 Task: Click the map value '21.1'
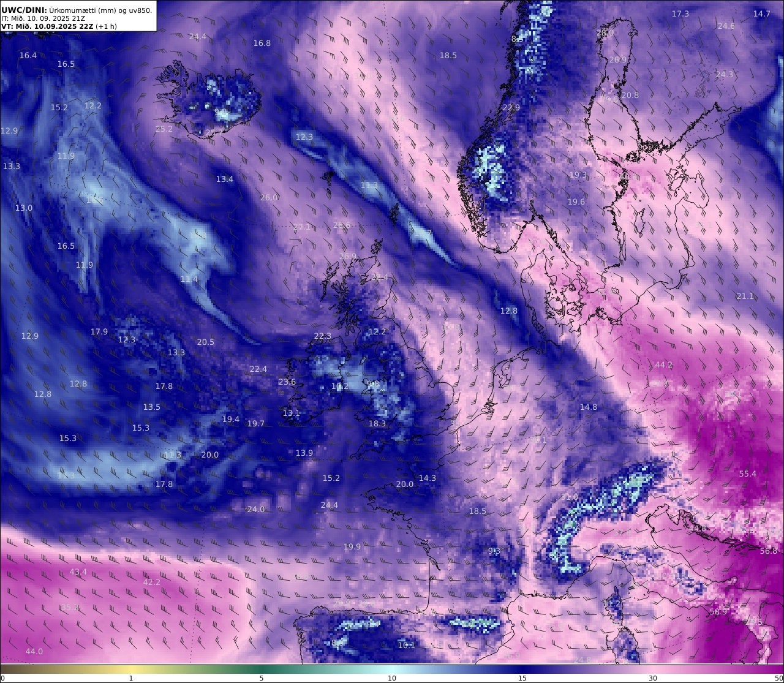click(745, 296)
